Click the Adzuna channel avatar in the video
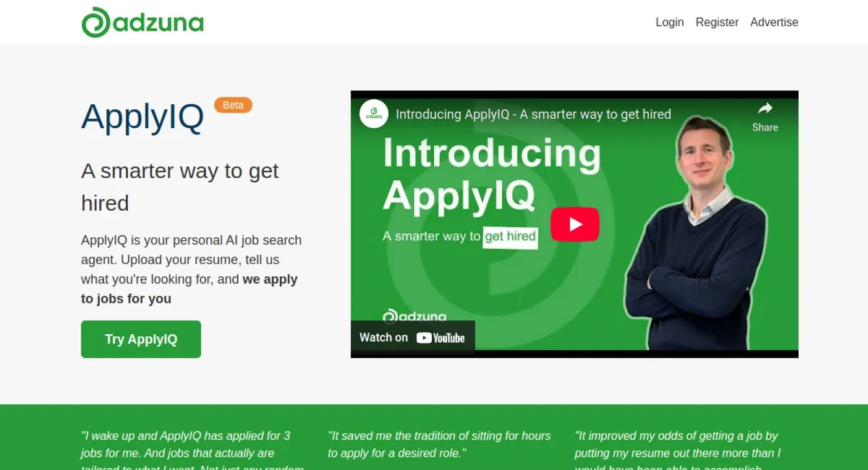 click(374, 114)
